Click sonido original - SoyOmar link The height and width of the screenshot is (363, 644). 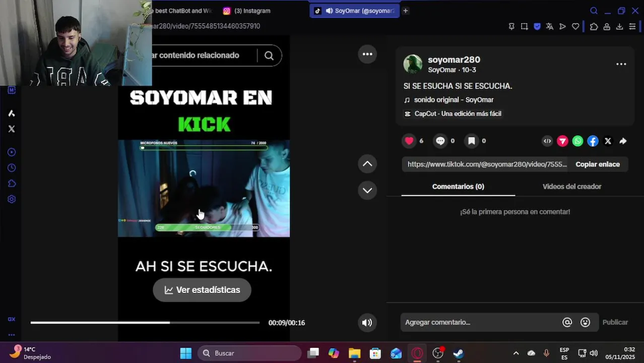(454, 100)
